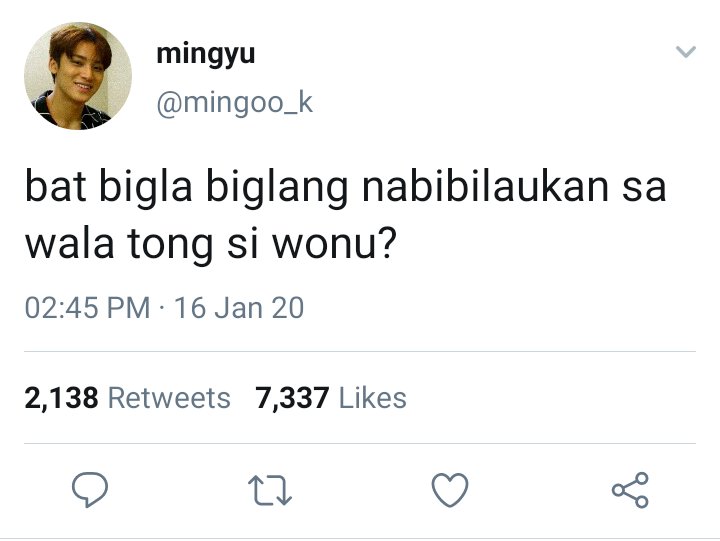
Task: Select the word nabibilaukan in tweet
Action: pos(486,186)
